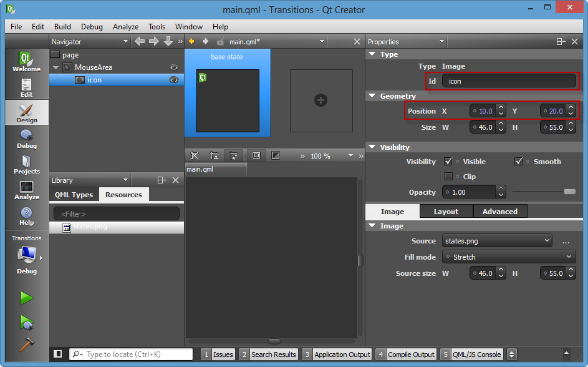Screen dimensions: 588x367
Task: Open the Analyze mode
Action: (27, 190)
